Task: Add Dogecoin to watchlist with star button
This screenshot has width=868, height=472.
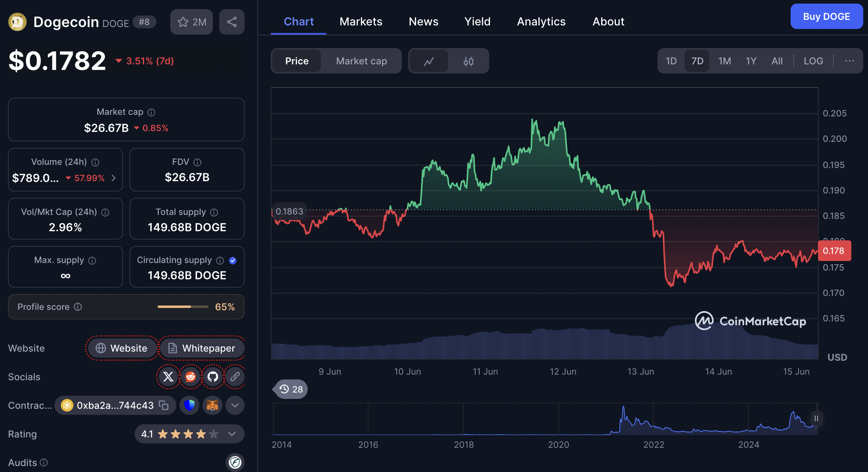Action: pyautogui.click(x=191, y=22)
